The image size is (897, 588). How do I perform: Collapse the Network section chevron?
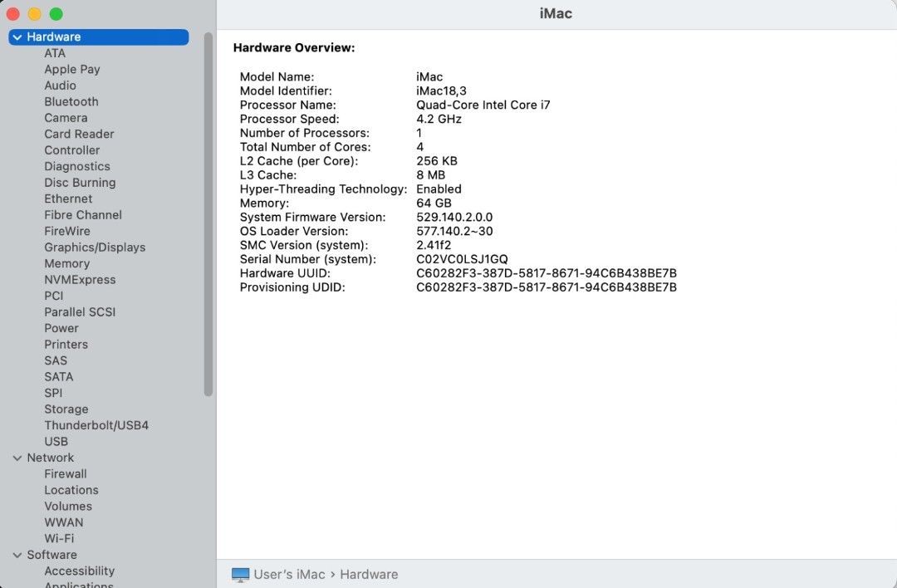pos(17,458)
